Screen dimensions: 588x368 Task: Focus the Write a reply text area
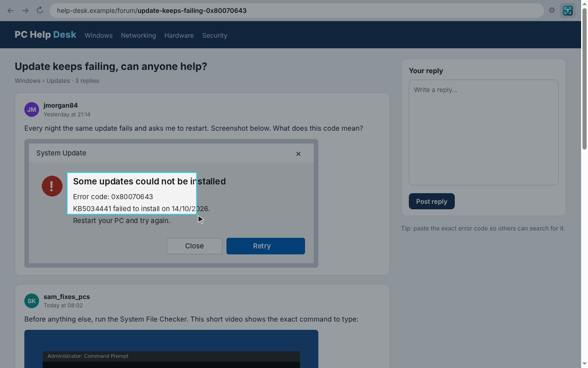pyautogui.click(x=484, y=132)
